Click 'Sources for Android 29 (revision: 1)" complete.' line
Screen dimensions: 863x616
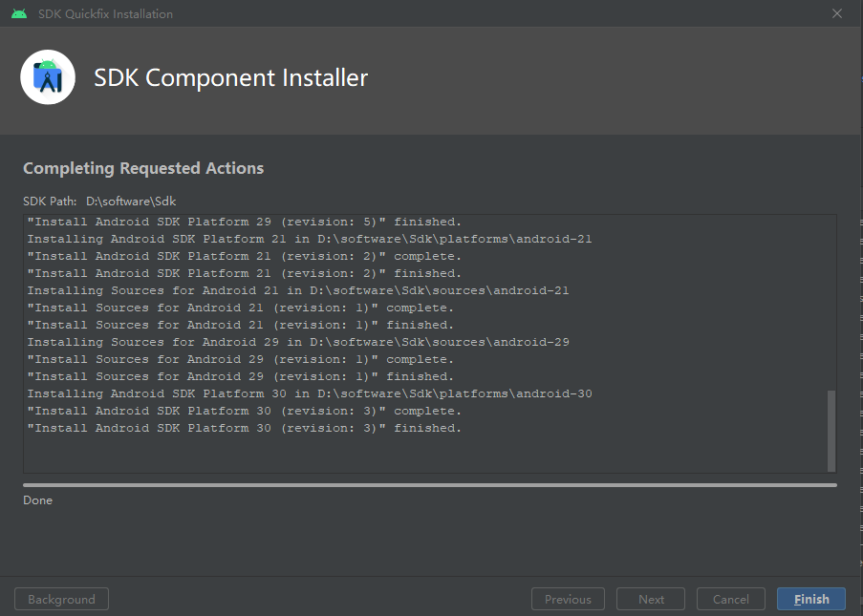(241, 359)
